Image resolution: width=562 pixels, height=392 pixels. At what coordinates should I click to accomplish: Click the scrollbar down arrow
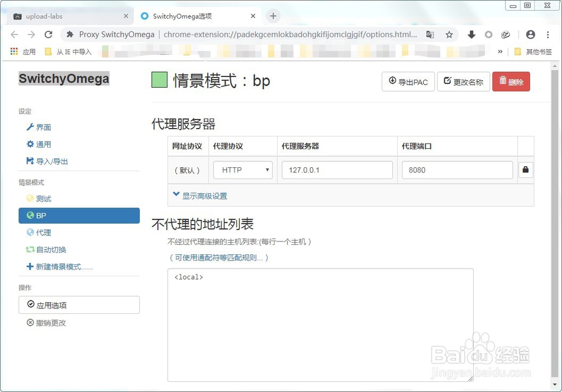[x=555, y=385]
